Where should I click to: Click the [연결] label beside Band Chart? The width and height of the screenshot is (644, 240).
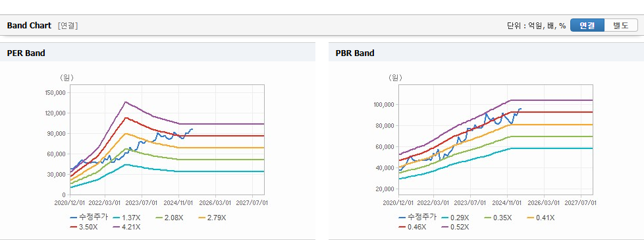68,26
